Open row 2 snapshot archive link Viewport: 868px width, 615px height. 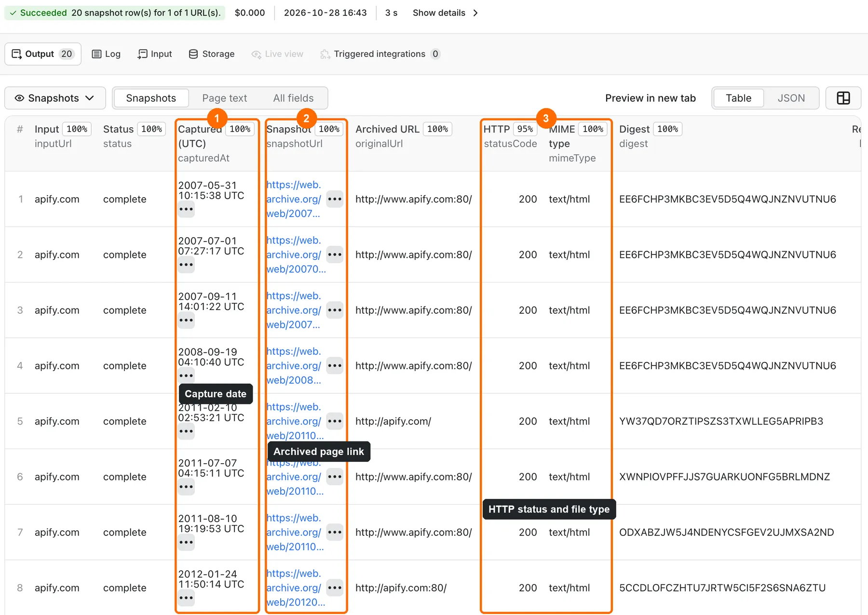tap(296, 254)
